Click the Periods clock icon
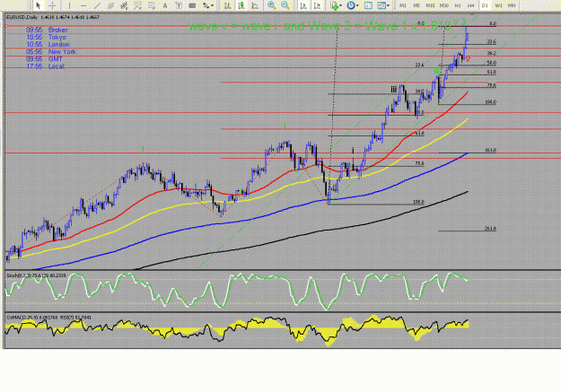The width and height of the screenshot is (561, 392). coord(351,5)
